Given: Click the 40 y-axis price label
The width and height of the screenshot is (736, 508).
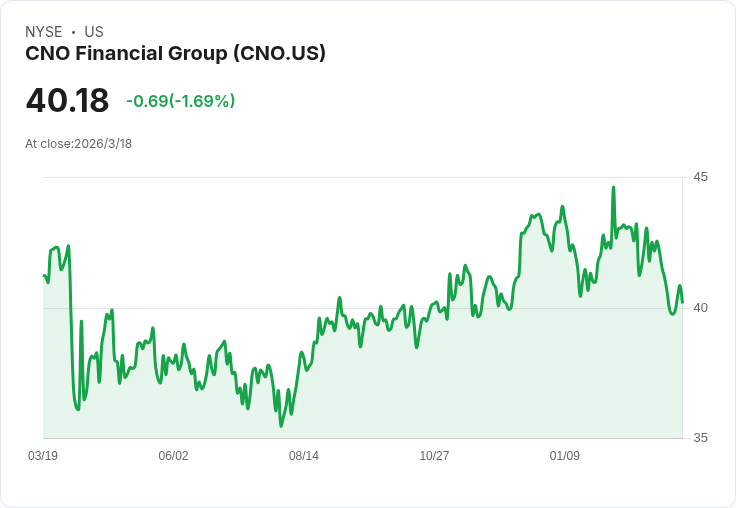Looking at the screenshot, I should click(x=700, y=307).
